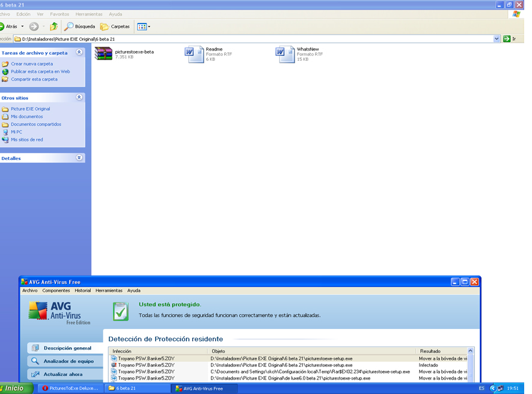532x394 pixels.
Task: Open the Historial menu in AVG
Action: click(82, 291)
